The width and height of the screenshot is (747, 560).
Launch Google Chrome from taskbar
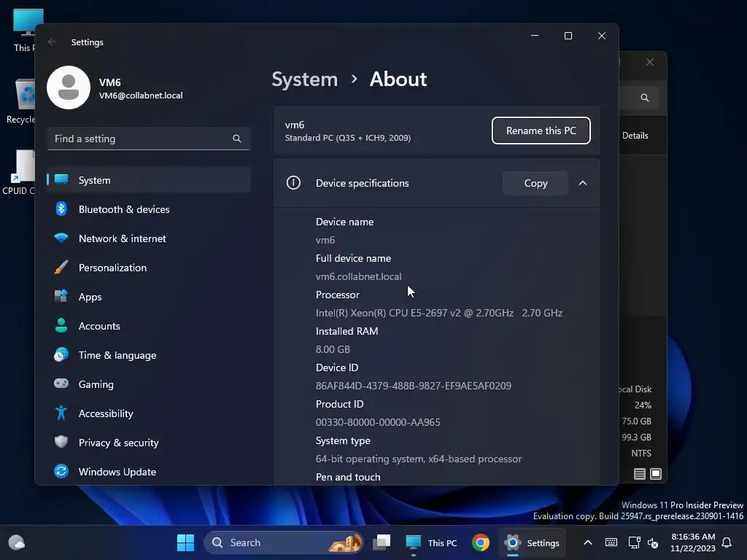480,542
